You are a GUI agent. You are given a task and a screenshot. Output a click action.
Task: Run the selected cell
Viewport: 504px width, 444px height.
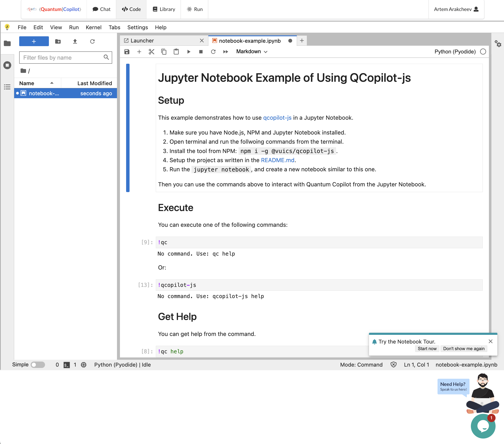pyautogui.click(x=189, y=52)
